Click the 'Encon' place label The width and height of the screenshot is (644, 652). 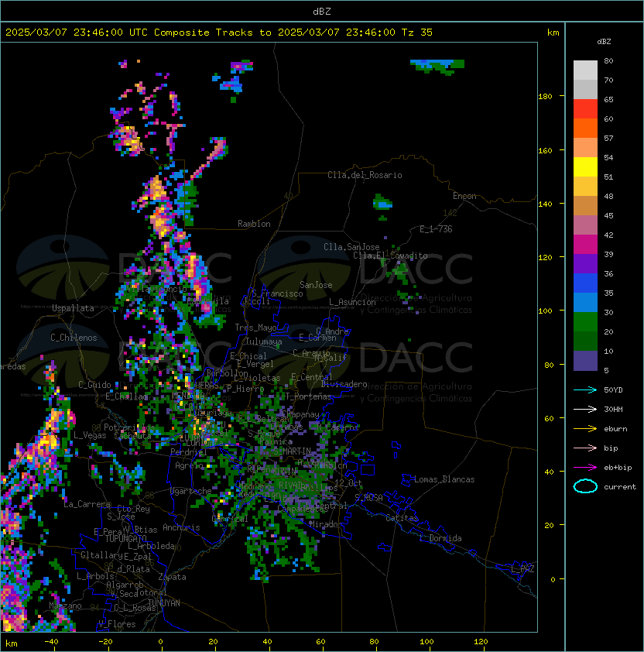464,196
